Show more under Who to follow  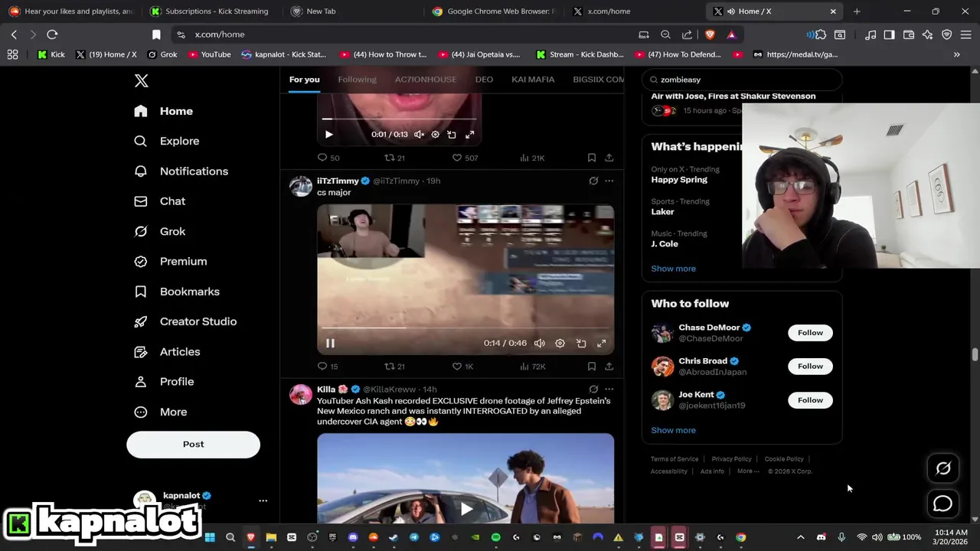point(673,430)
